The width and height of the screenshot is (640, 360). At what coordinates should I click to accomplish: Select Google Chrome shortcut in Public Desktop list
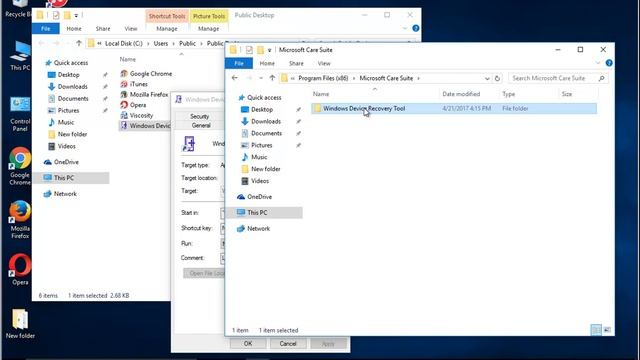coord(146,74)
